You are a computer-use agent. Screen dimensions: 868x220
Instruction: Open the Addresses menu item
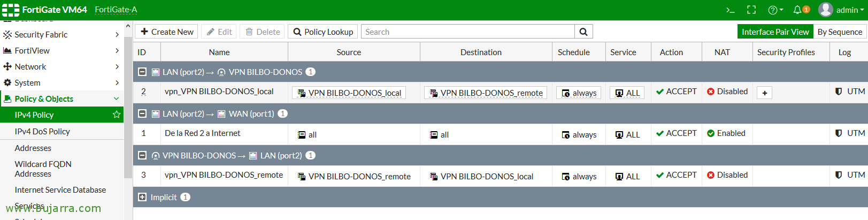click(33, 148)
